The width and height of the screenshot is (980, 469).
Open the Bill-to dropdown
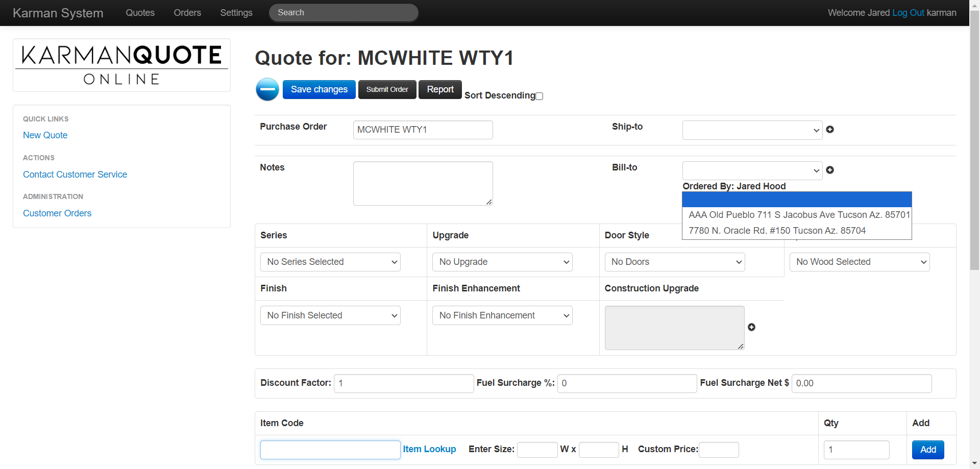tap(752, 170)
